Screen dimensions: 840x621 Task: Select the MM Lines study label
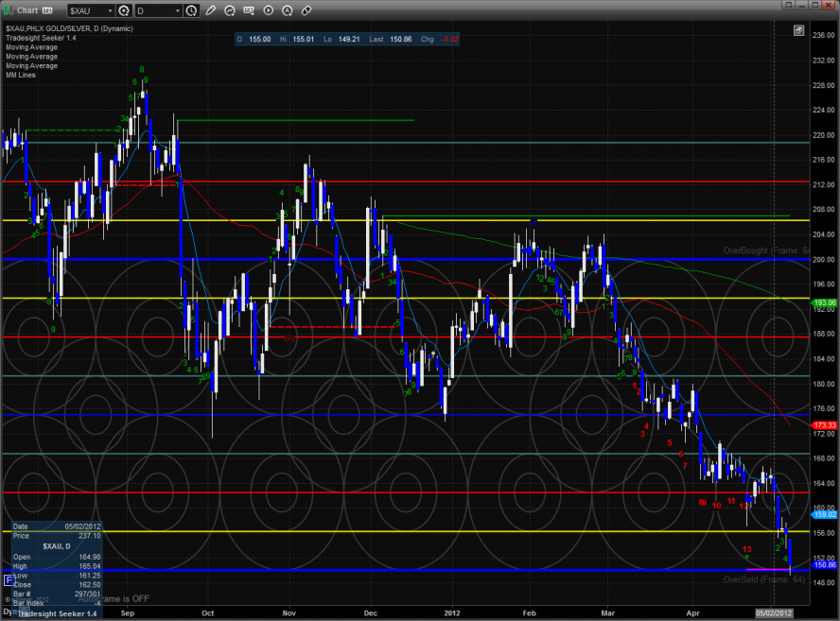click(x=20, y=75)
